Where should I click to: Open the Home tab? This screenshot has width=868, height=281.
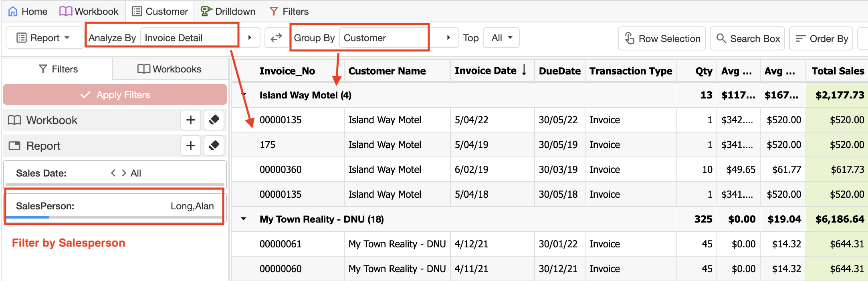pyautogui.click(x=28, y=11)
